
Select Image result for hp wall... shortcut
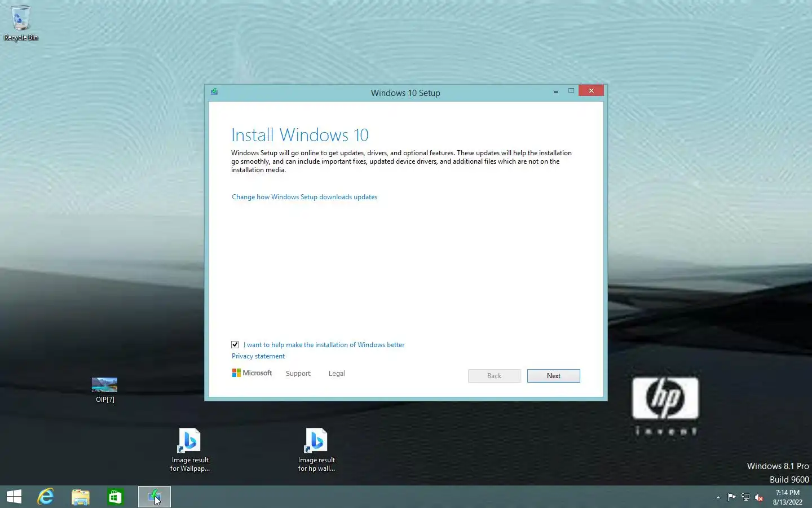pyautogui.click(x=316, y=450)
